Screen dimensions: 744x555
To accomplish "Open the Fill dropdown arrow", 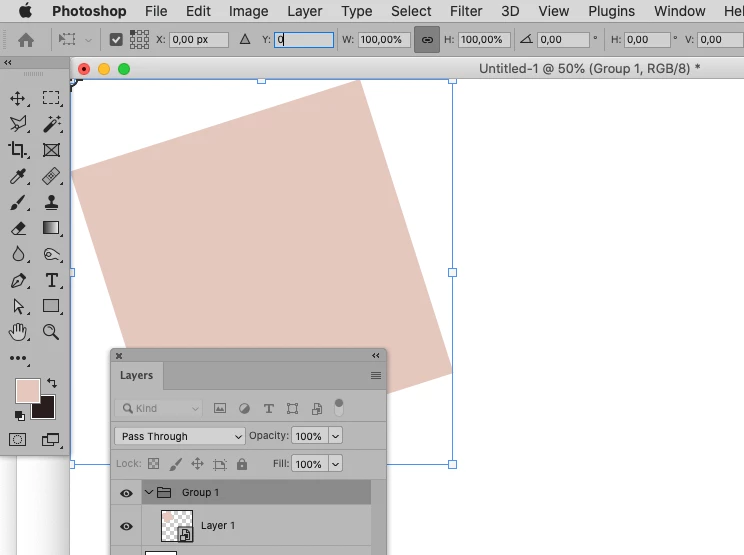I will click(335, 464).
